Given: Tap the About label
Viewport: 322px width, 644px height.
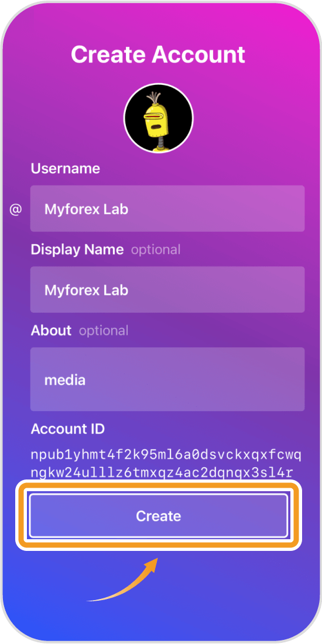Looking at the screenshot, I should click(x=51, y=330).
